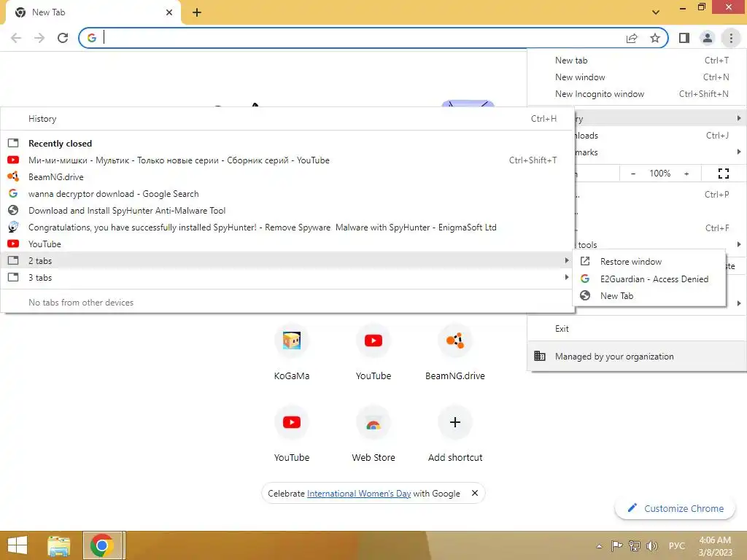The width and height of the screenshot is (747, 560).
Task: Open the tab search chevron
Action: 656,12
